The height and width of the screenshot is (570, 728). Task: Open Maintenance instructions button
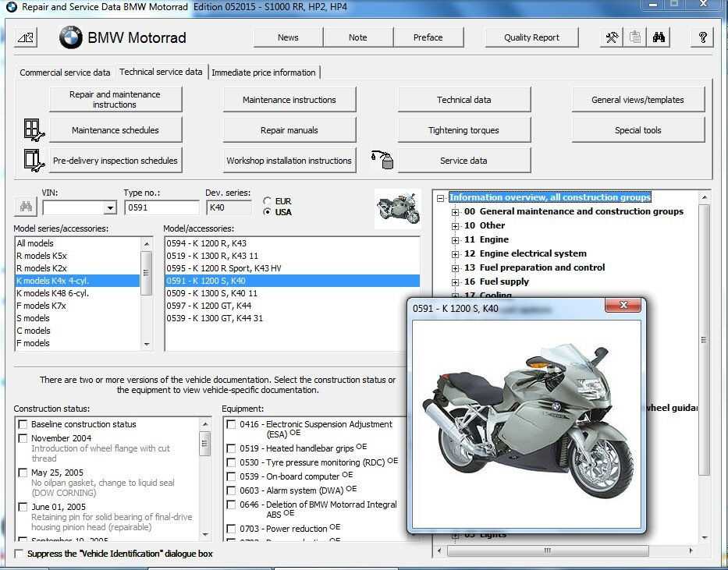(x=289, y=99)
